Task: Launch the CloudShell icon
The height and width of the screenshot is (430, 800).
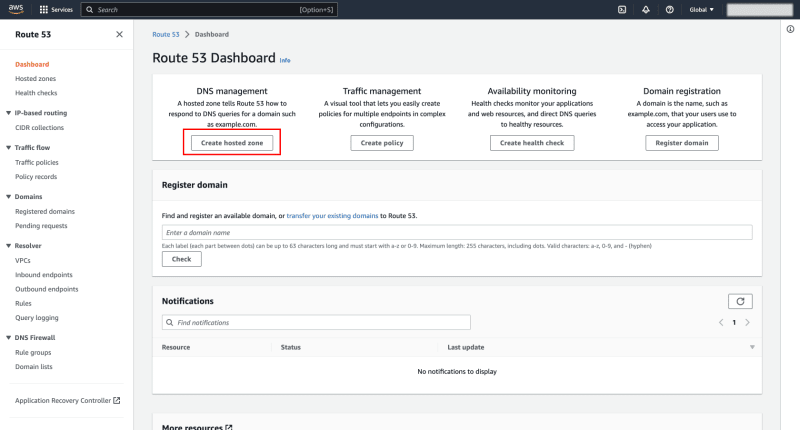Action: pos(622,9)
